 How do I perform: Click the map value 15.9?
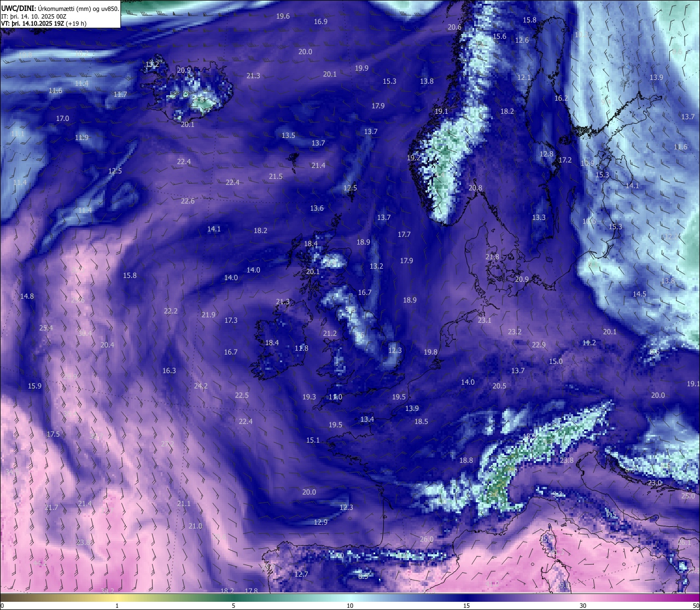coord(34,386)
